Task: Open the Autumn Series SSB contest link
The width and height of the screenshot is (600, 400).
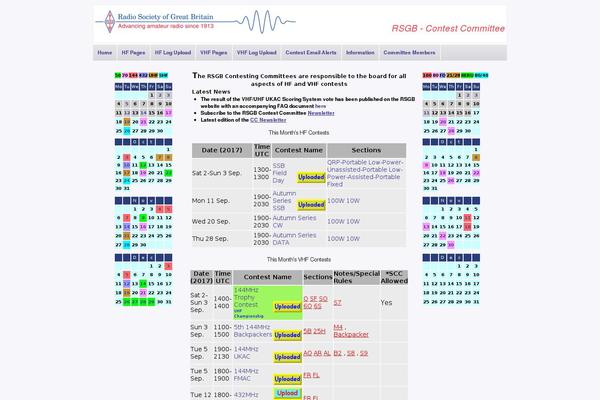Action: (284, 201)
